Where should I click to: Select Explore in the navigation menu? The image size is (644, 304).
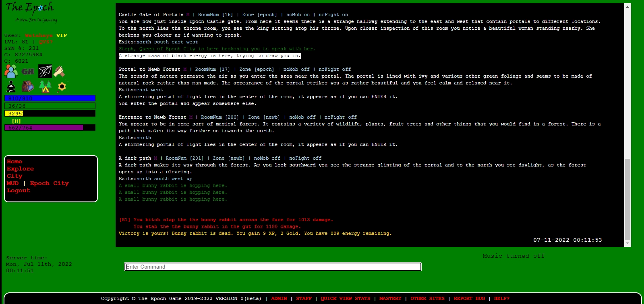point(20,169)
